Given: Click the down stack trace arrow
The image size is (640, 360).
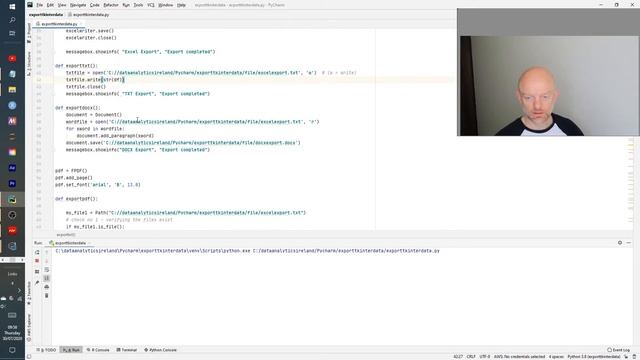Looking at the screenshot, I should (47, 261).
